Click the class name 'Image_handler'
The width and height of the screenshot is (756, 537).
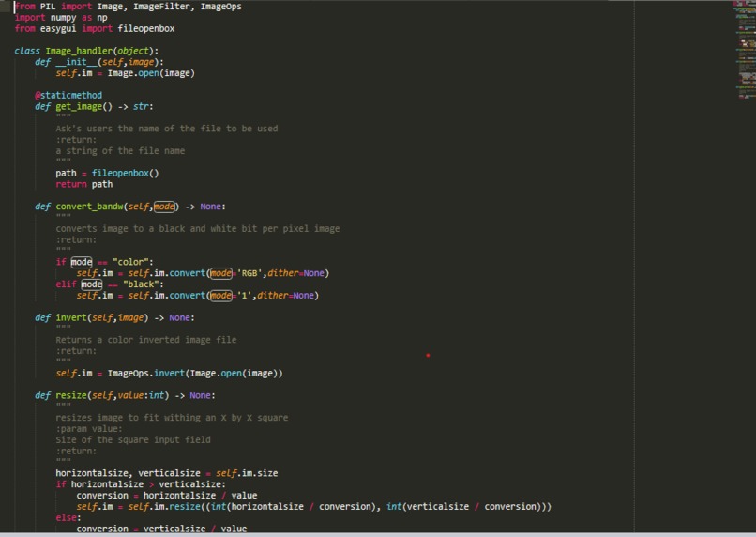pos(79,51)
